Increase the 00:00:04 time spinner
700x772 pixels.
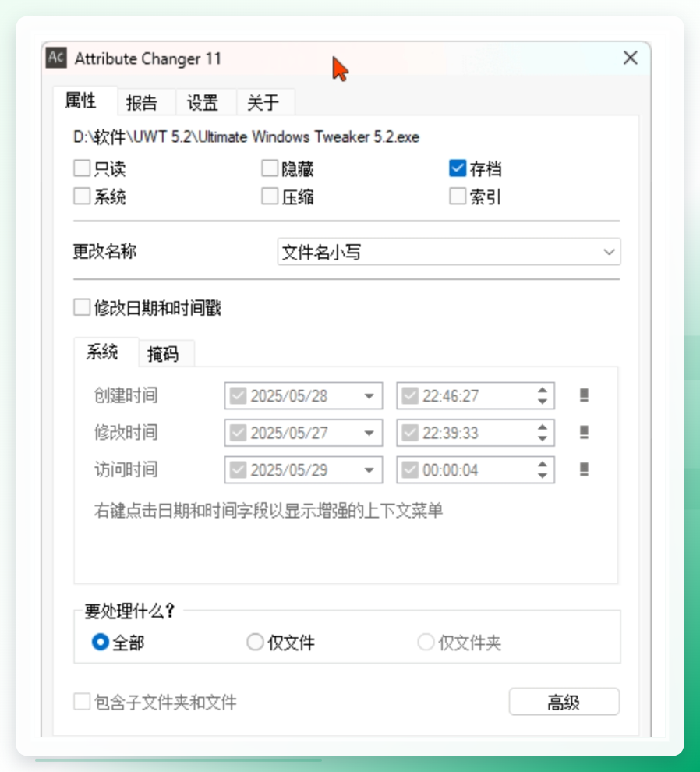542,464
